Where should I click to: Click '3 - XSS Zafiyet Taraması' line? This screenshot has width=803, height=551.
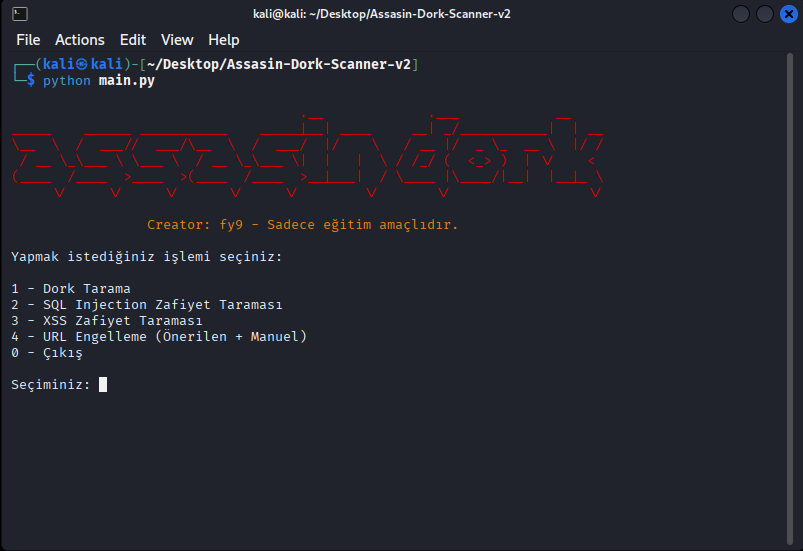click(107, 321)
